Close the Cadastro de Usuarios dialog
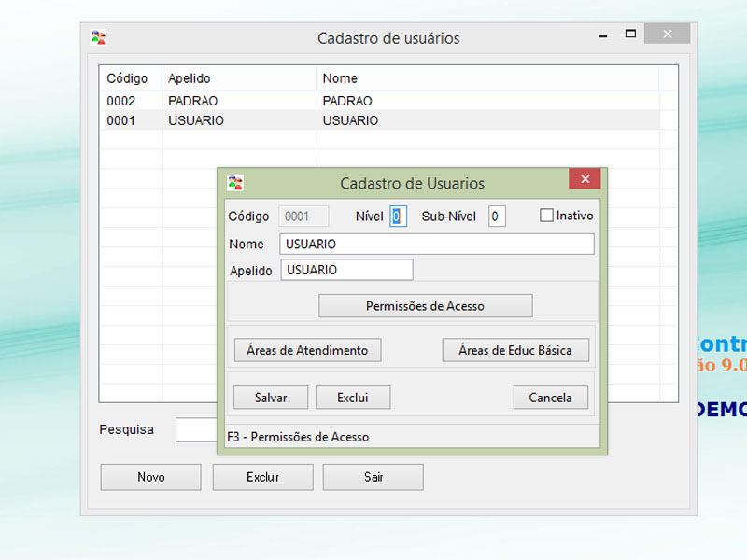Viewport: 747px width, 560px height. pyautogui.click(x=585, y=180)
